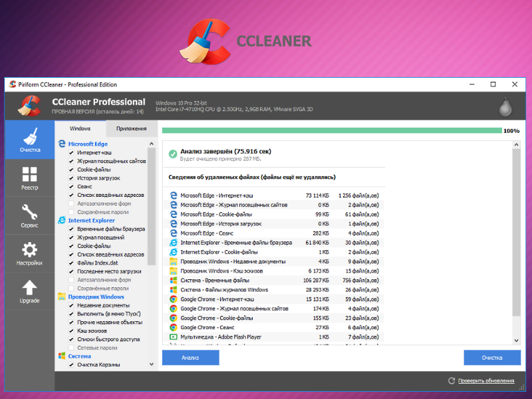Click the 100% green progress bar
The height and width of the screenshot is (399, 532).
332,130
